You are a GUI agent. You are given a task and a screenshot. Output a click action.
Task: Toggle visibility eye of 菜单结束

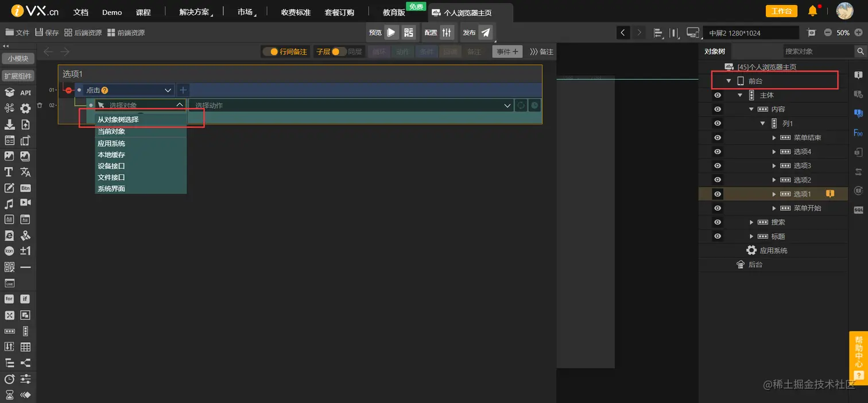(x=717, y=138)
